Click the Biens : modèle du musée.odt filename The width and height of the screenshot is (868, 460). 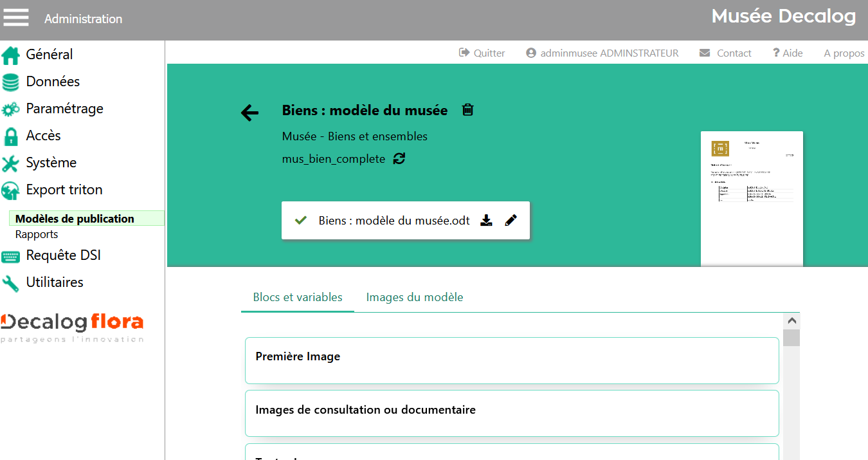coord(394,221)
